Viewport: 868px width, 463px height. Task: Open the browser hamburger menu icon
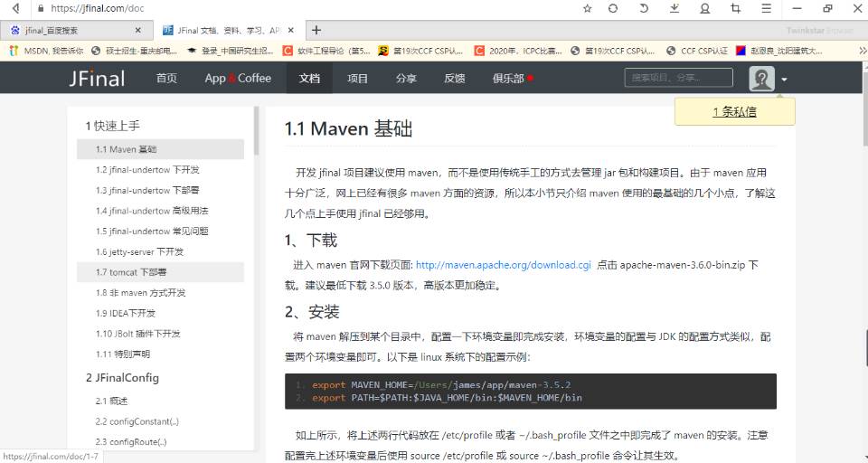point(766,8)
